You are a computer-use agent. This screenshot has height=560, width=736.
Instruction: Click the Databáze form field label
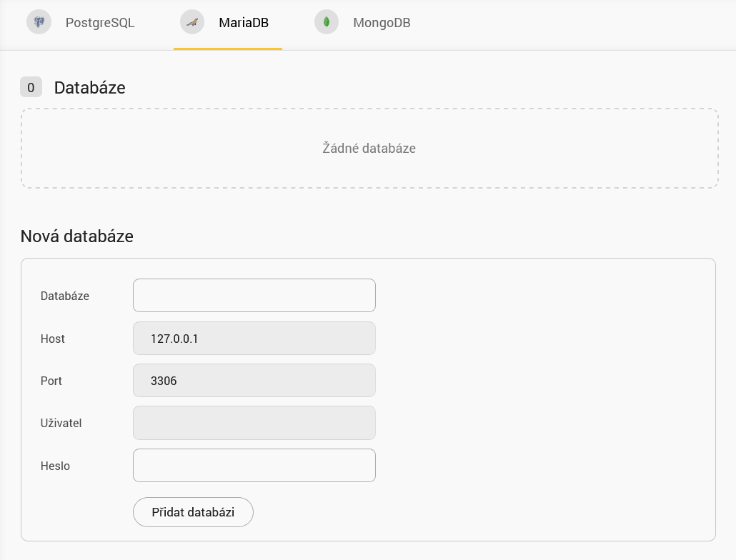point(65,296)
